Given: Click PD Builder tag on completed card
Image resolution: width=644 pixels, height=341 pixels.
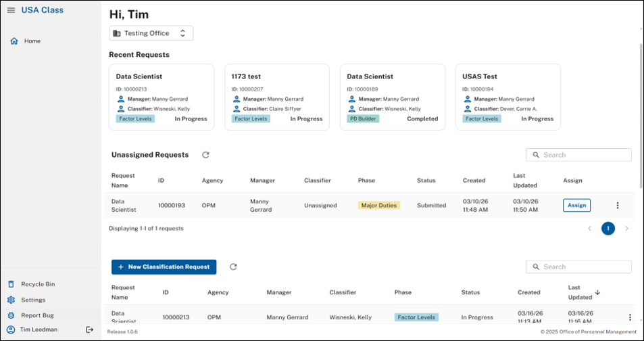Looking at the screenshot, I should [x=363, y=119].
